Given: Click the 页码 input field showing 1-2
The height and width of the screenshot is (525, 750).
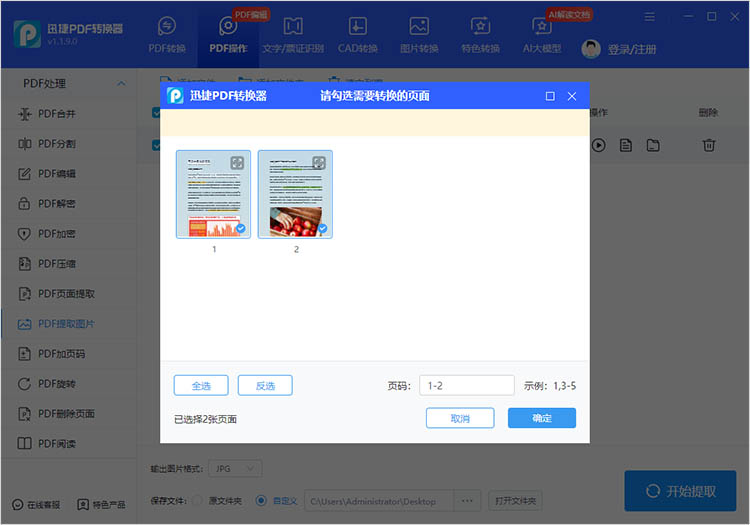Looking at the screenshot, I should pos(466,385).
